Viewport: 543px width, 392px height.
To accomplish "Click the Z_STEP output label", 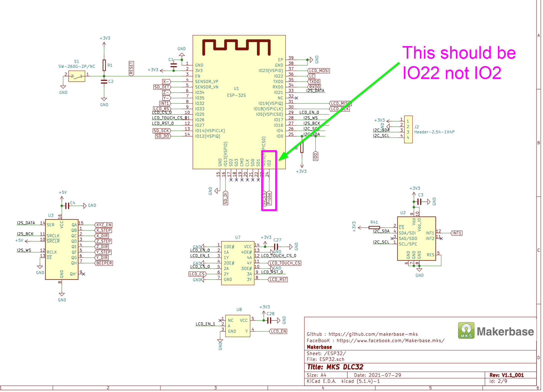I will [103, 241].
